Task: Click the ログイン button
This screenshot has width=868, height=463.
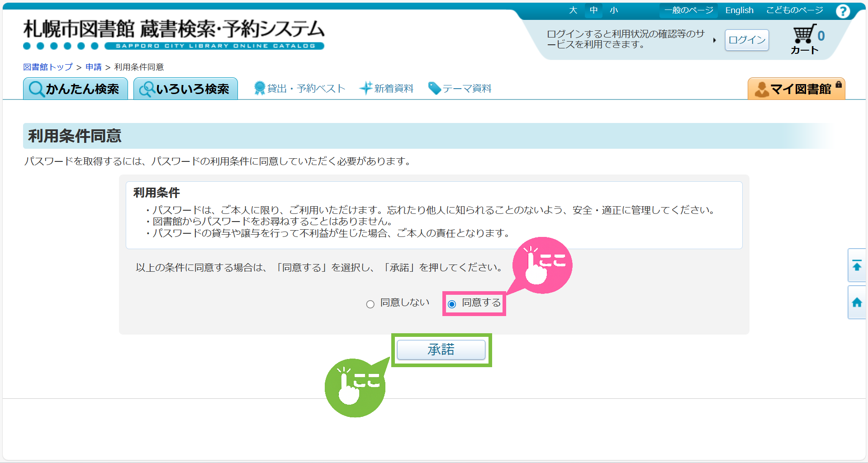Action: point(747,40)
